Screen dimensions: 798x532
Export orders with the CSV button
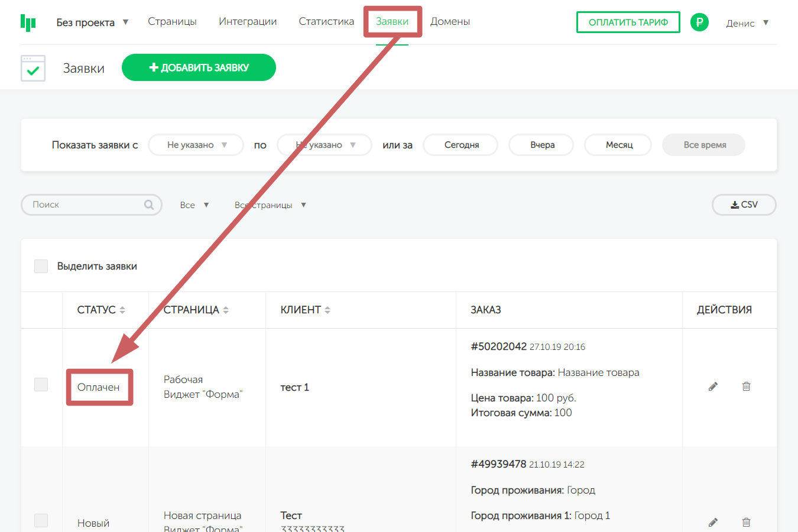pos(744,205)
